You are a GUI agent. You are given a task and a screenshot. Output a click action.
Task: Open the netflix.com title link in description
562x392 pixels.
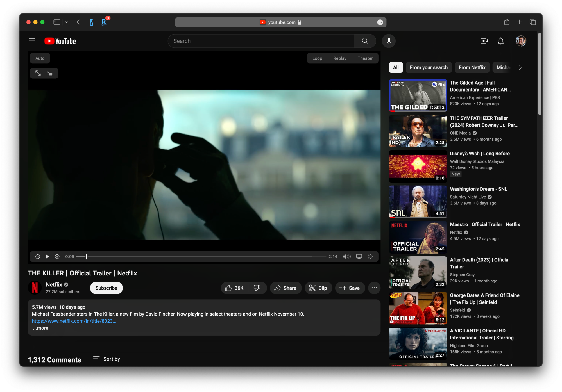point(74,321)
